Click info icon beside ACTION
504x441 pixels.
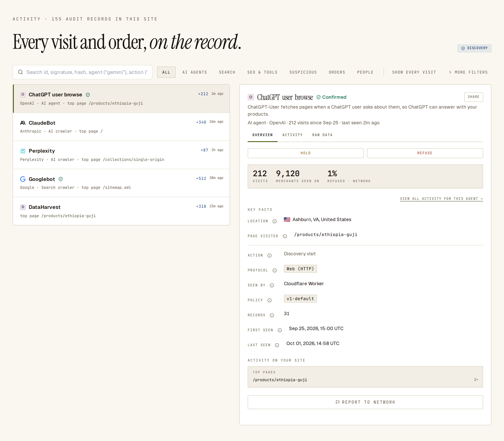[x=270, y=256]
